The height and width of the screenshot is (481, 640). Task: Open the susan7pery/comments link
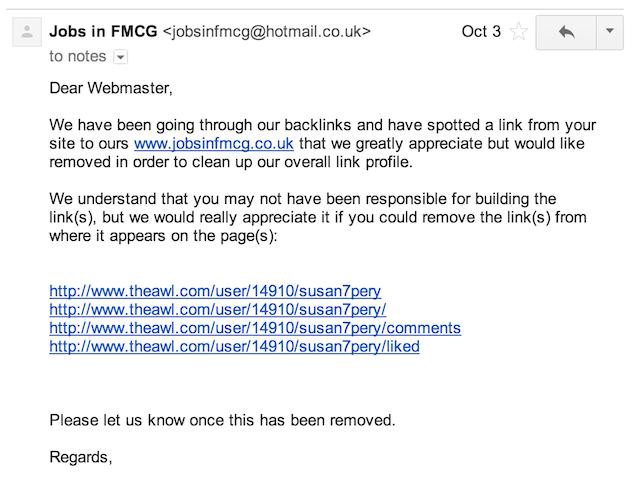pos(255,328)
